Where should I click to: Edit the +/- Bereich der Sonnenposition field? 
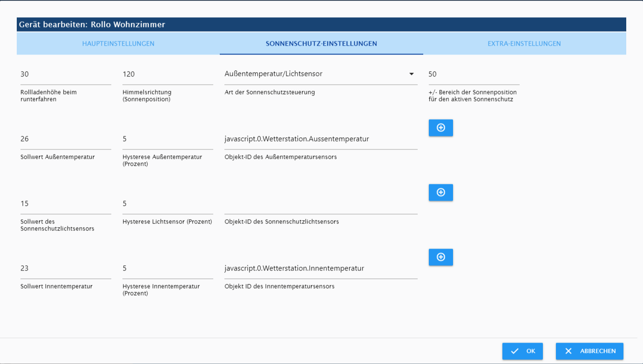[x=474, y=74]
